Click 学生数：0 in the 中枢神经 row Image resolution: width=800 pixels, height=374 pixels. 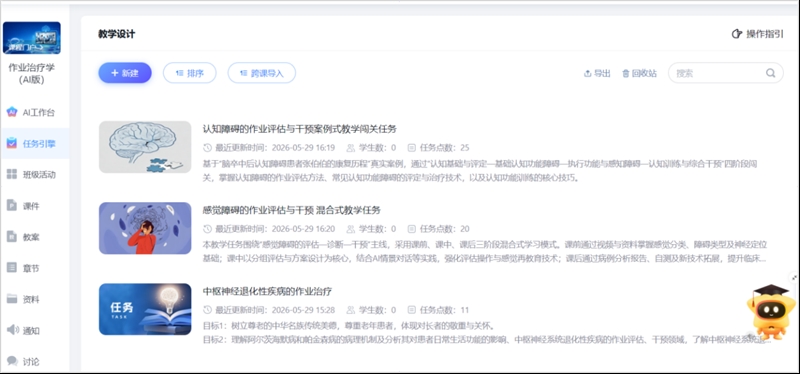[x=377, y=310]
